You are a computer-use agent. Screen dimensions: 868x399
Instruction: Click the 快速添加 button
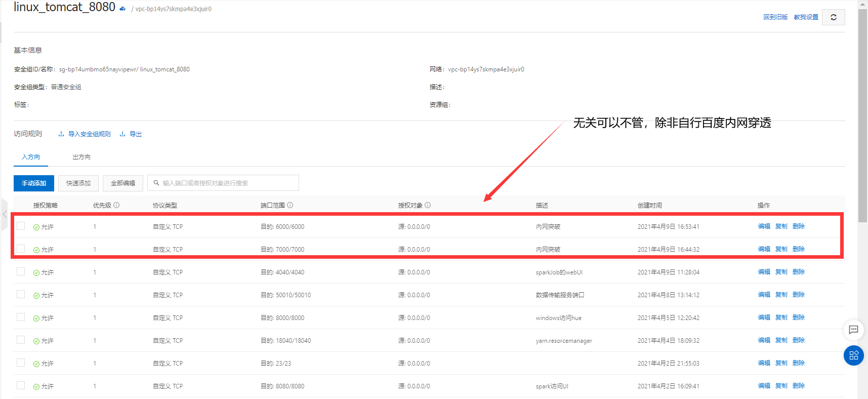click(78, 183)
